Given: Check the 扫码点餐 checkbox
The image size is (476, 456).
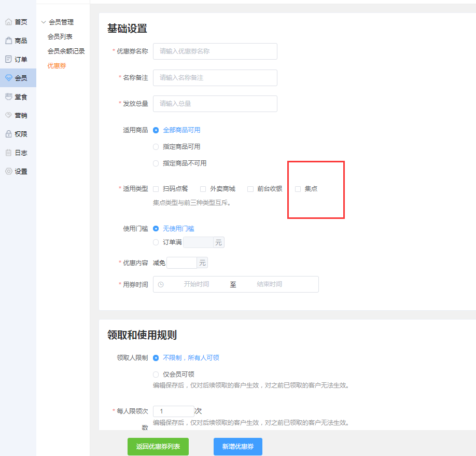Looking at the screenshot, I should click(x=156, y=189).
